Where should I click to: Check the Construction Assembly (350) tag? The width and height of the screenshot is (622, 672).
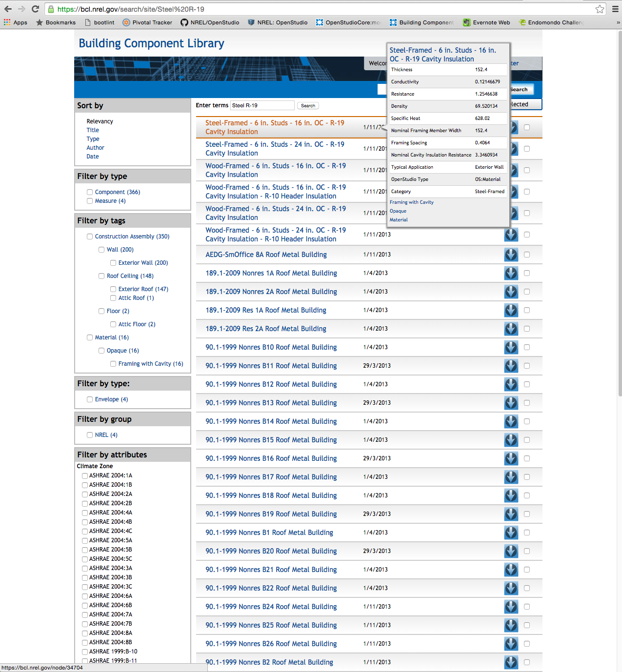(90, 237)
